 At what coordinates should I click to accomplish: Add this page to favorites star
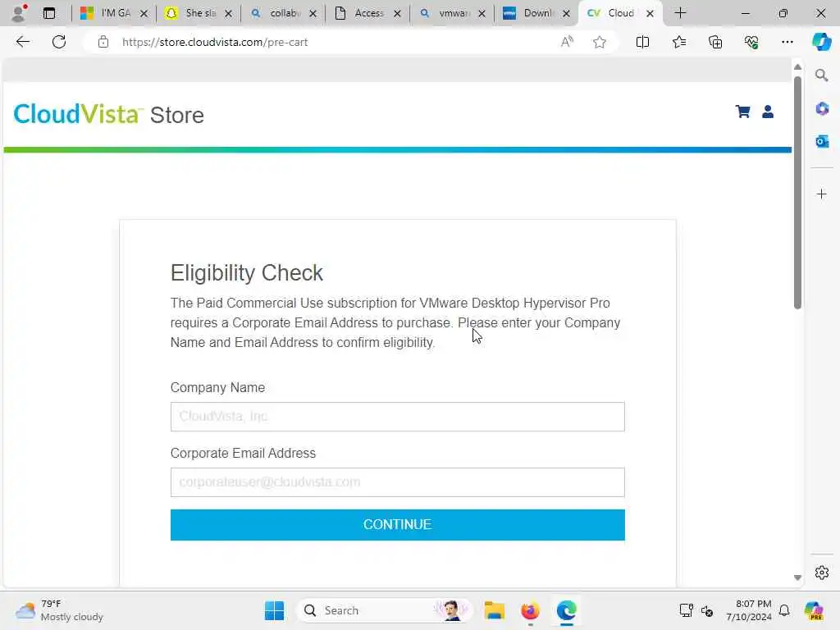point(600,42)
